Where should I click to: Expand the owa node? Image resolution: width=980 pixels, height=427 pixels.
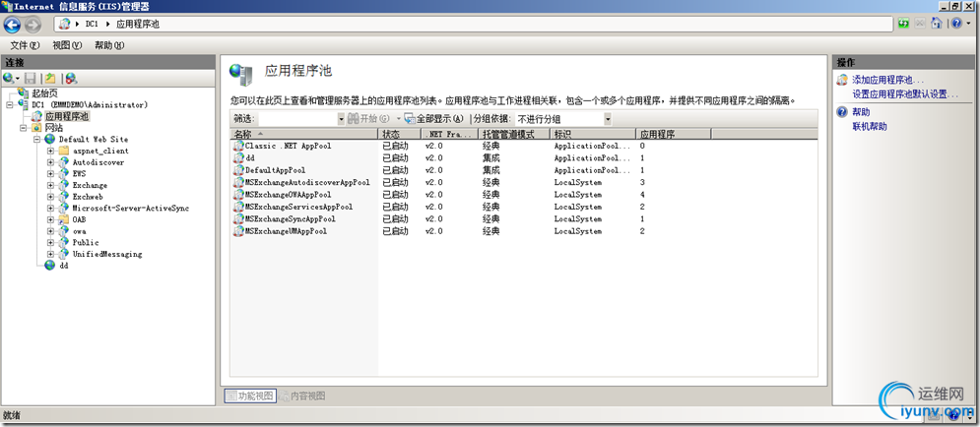[50, 231]
